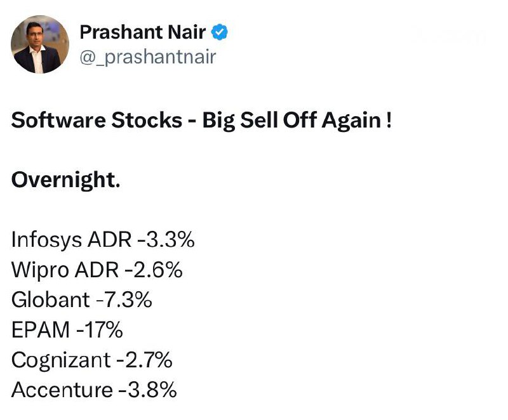Click the bold "Overnight." text

point(65,180)
